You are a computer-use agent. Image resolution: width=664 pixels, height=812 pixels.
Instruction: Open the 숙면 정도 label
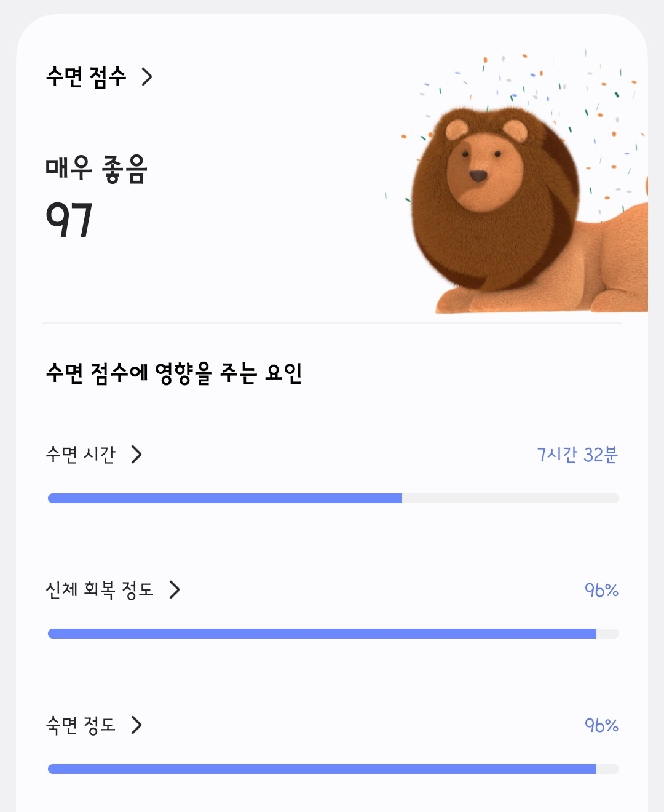tap(81, 725)
